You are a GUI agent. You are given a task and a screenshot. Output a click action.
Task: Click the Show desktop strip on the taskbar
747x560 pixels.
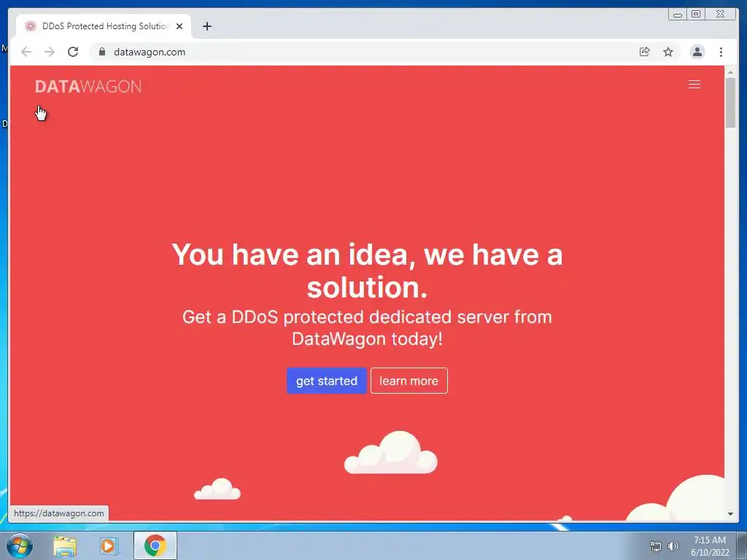pyautogui.click(x=742, y=545)
